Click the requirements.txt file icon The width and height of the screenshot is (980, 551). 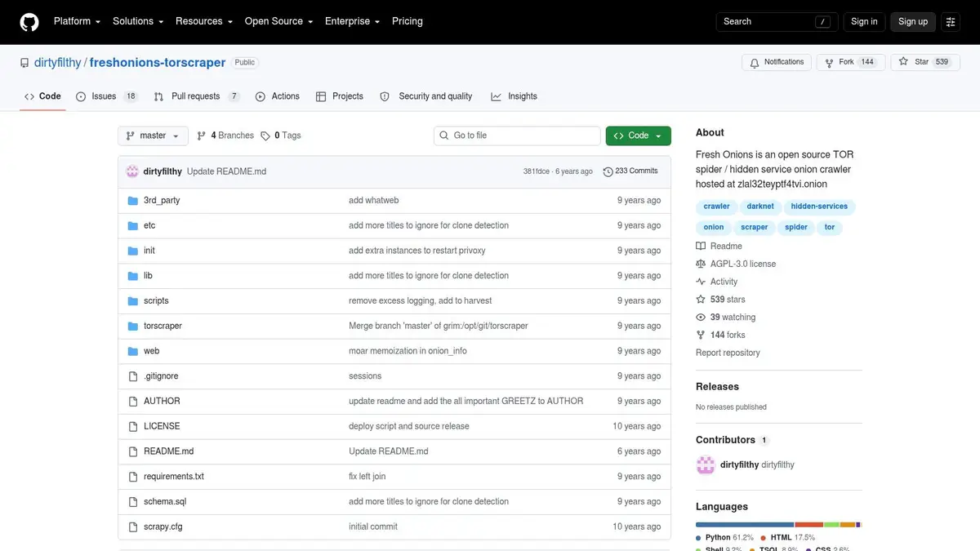(x=133, y=477)
